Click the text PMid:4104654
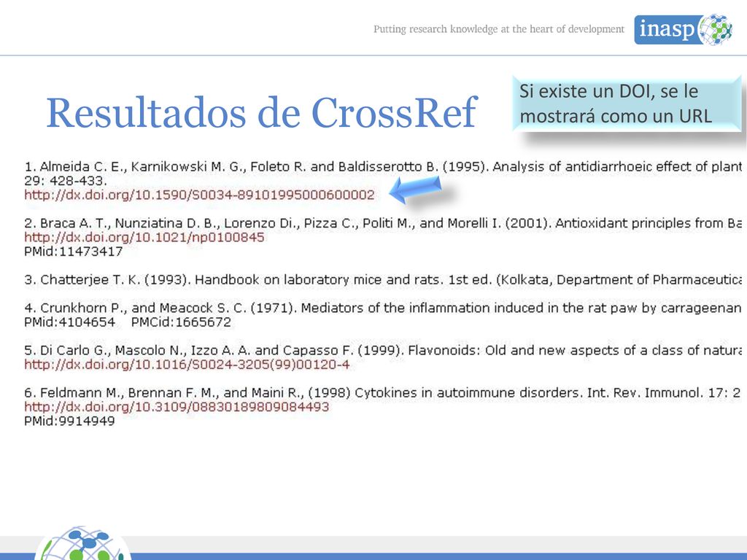This screenshot has width=747, height=560. 69,322
